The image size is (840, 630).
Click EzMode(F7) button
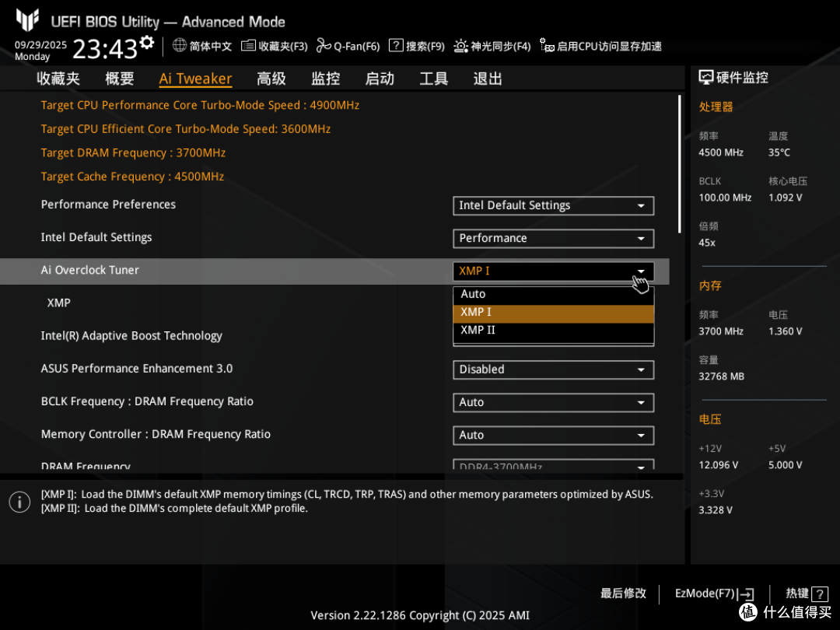715,593
